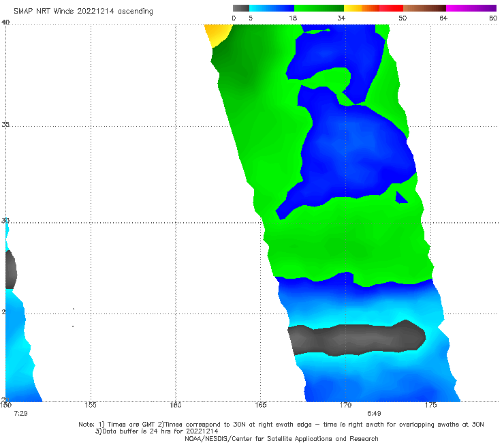Click the latitude axis label "40"
This screenshot has width=504, height=443.
pos(5,22)
